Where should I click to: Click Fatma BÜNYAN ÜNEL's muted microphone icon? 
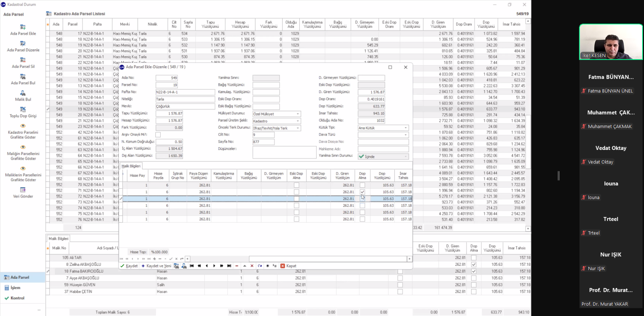point(583,91)
